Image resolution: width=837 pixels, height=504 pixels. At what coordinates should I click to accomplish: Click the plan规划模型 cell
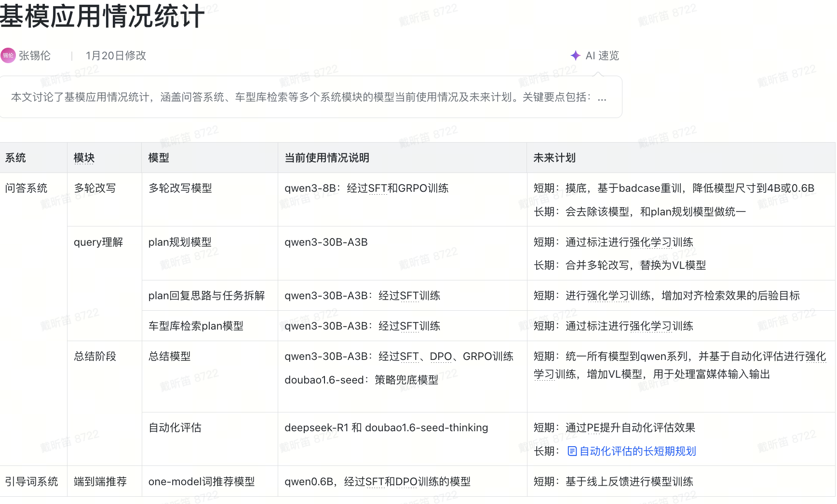pyautogui.click(x=180, y=242)
